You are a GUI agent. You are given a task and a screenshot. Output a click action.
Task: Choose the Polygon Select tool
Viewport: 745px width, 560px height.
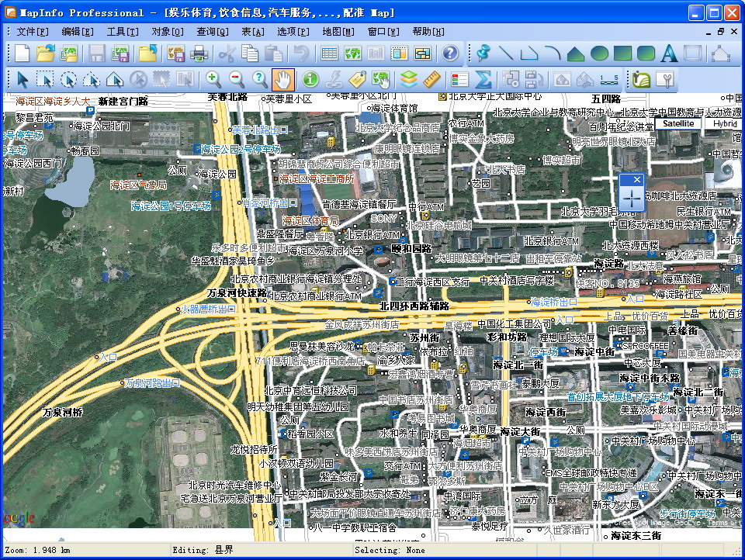[x=92, y=79]
